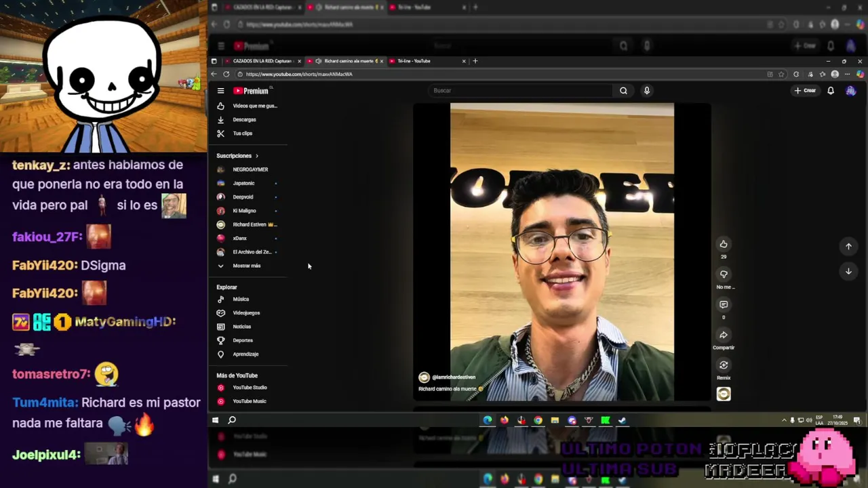Open Firefox from the taskbar

point(505,420)
